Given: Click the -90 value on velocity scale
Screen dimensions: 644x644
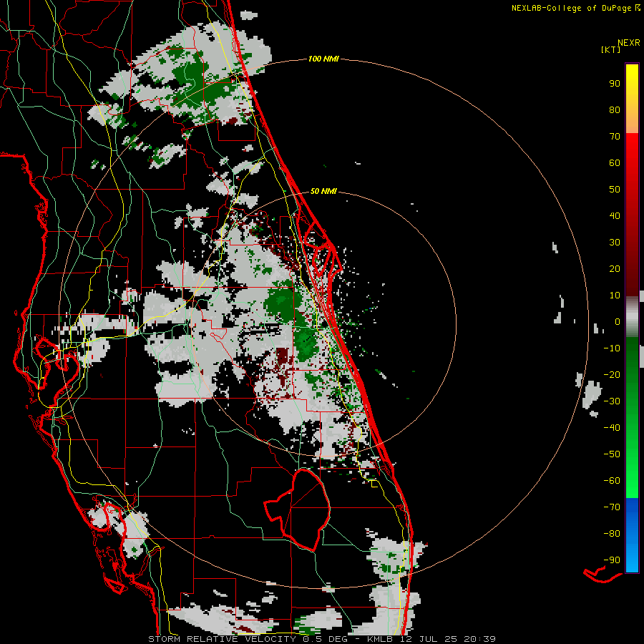Looking at the screenshot, I should point(612,560).
